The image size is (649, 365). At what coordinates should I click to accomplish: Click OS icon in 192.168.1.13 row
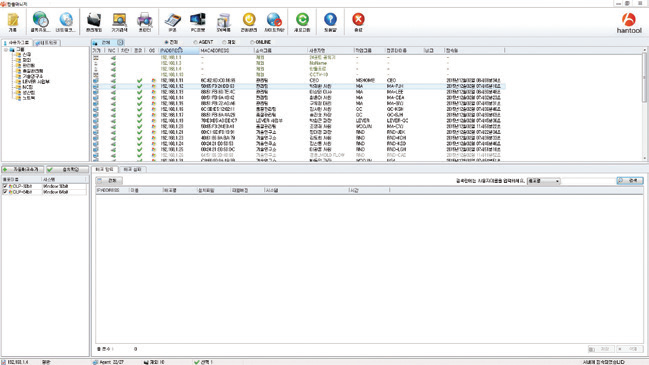tap(154, 92)
